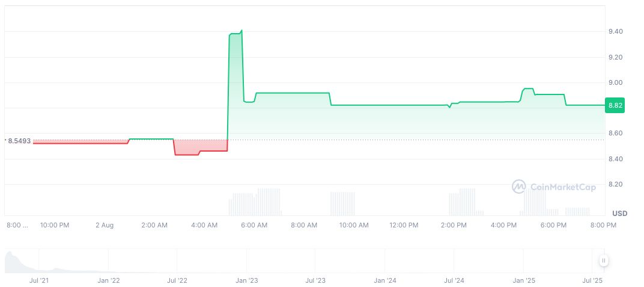Click the 8.5493 opening price label
Screen dimensions: 644x287
18,140
